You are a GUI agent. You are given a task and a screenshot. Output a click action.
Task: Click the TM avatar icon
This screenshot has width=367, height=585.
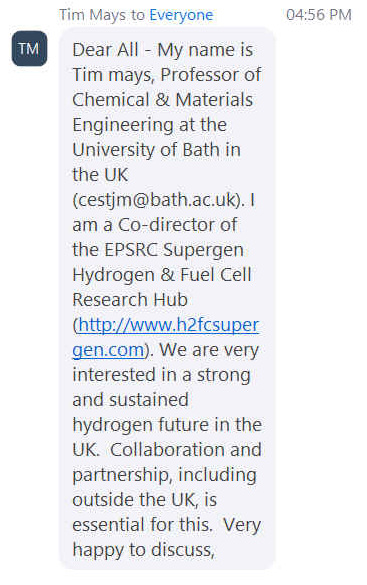pyautogui.click(x=29, y=49)
